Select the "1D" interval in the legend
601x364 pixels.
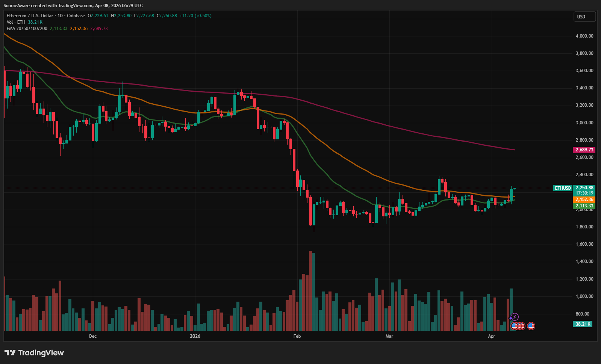[60, 16]
